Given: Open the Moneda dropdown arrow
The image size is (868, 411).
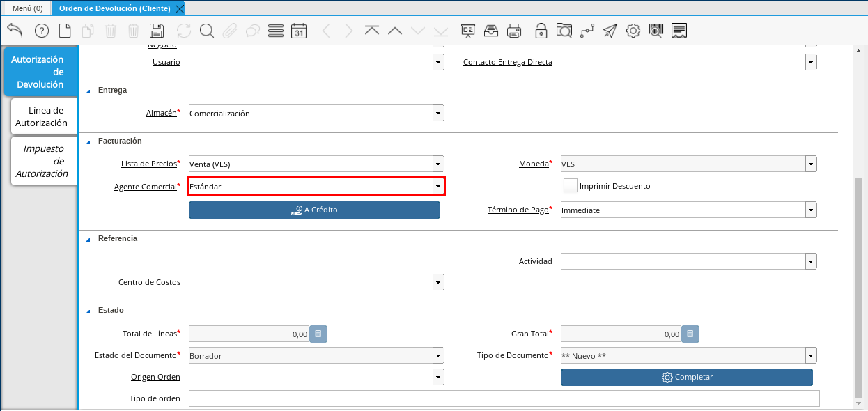Looking at the screenshot, I should (811, 164).
